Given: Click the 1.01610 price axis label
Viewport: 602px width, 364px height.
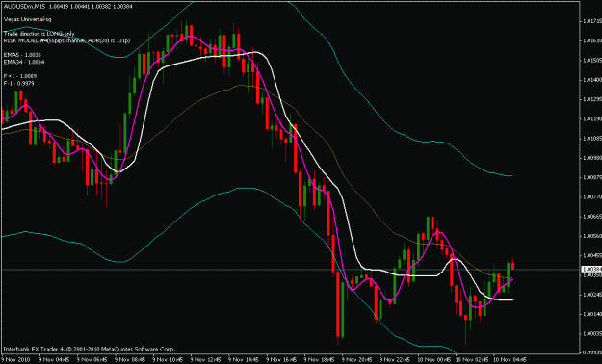Looking at the screenshot, I should [591, 40].
